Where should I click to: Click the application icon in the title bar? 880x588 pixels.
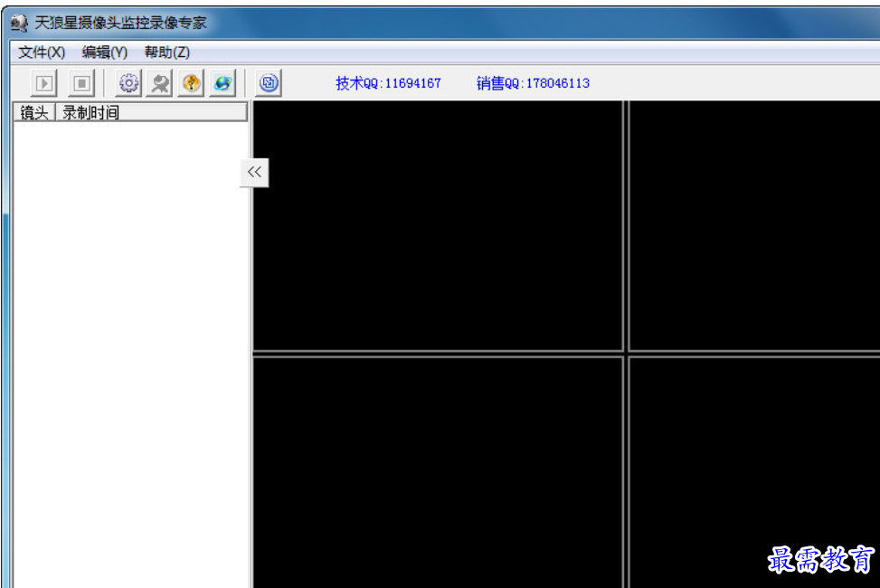pyautogui.click(x=19, y=23)
